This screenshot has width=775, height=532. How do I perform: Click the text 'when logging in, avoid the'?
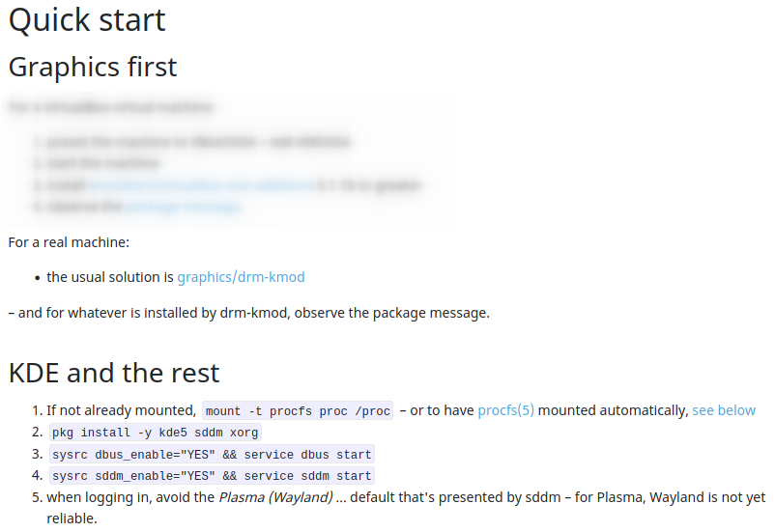130,497
